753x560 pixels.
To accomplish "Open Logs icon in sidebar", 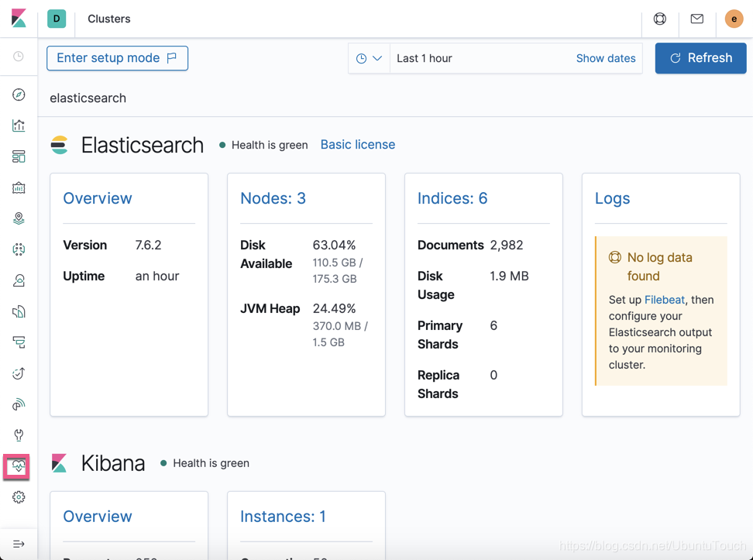I will pyautogui.click(x=19, y=311).
